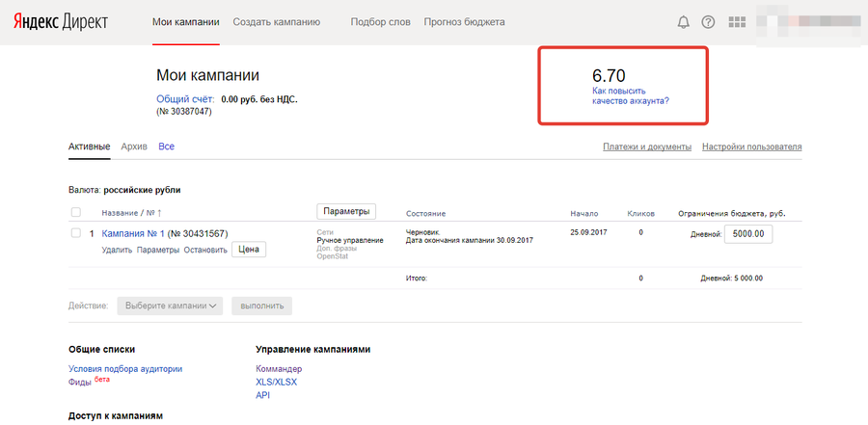Viewport: 868px width, 425px height.
Task: Click the выполнить button
Action: [x=261, y=305]
